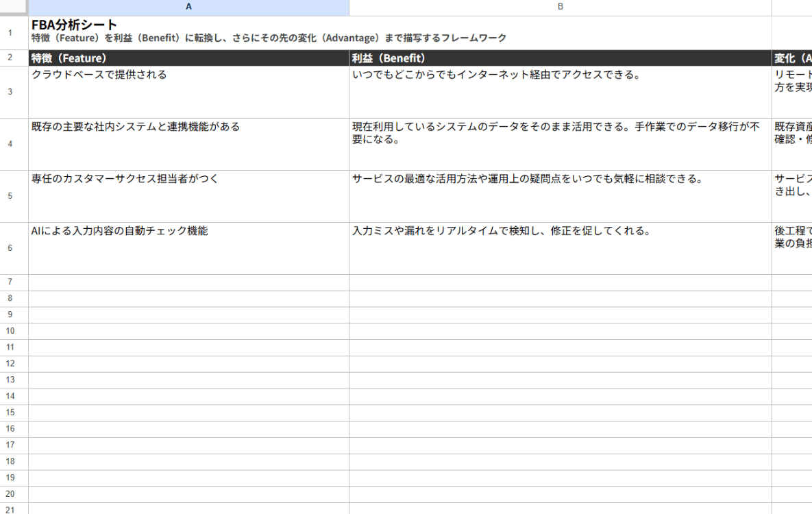Select benefit cell mentioning 手作業でのデータ移行
Image resolution: width=812 pixels, height=514 pixels.
560,144
